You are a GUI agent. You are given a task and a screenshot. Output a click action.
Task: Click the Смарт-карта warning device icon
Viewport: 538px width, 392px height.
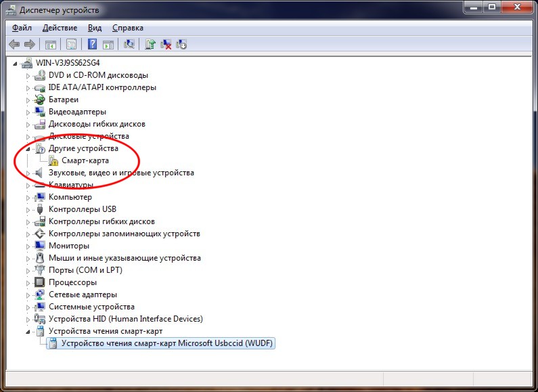(53, 160)
